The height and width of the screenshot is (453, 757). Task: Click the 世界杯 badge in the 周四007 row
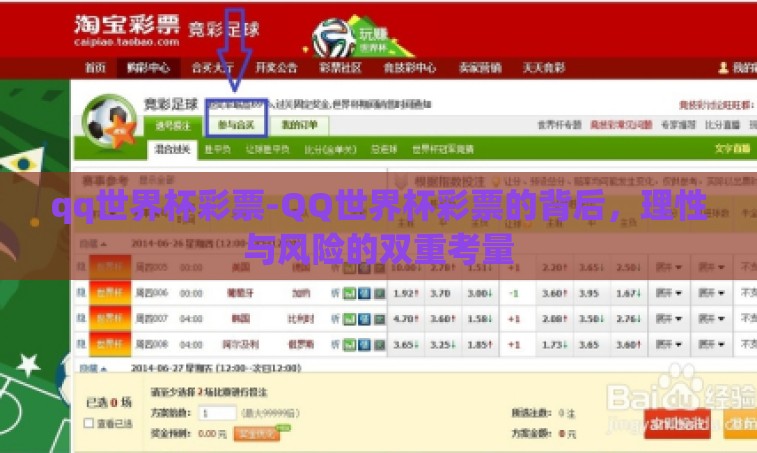coord(110,318)
